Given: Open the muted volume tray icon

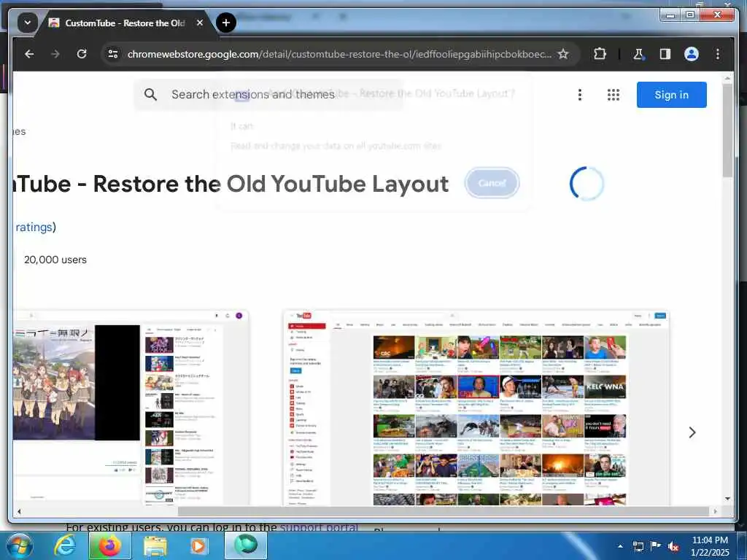Looking at the screenshot, I should [673, 546].
